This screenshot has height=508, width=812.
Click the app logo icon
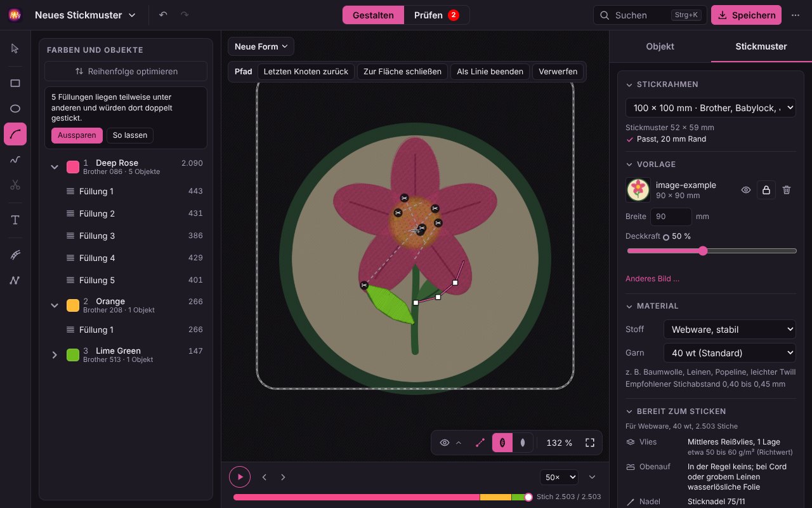tap(15, 15)
